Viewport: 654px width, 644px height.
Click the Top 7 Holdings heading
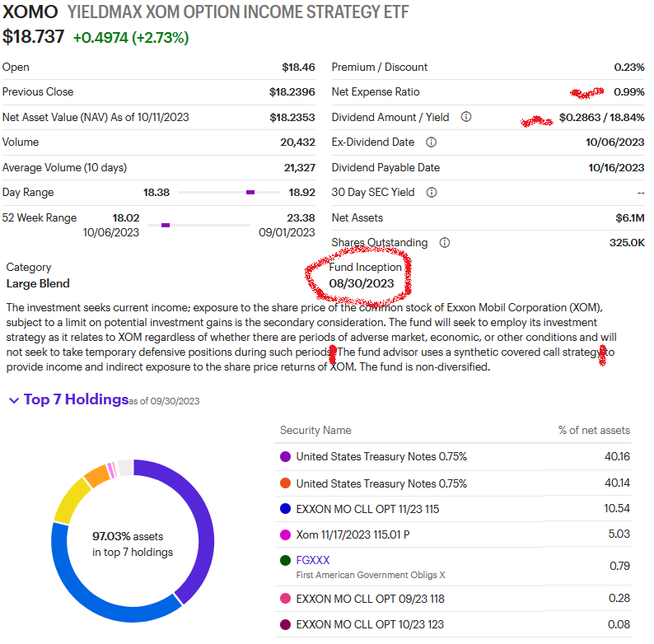(x=76, y=399)
